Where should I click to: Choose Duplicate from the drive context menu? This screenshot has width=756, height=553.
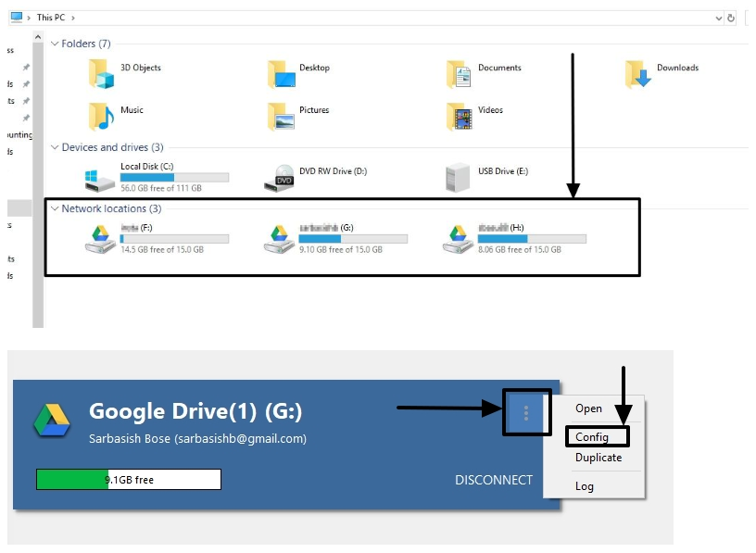coord(598,458)
